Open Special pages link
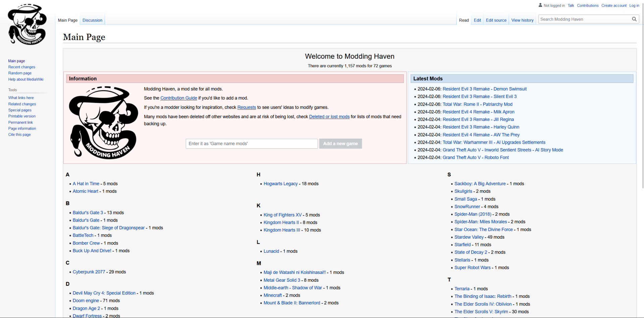The width and height of the screenshot is (644, 318). pos(20,110)
